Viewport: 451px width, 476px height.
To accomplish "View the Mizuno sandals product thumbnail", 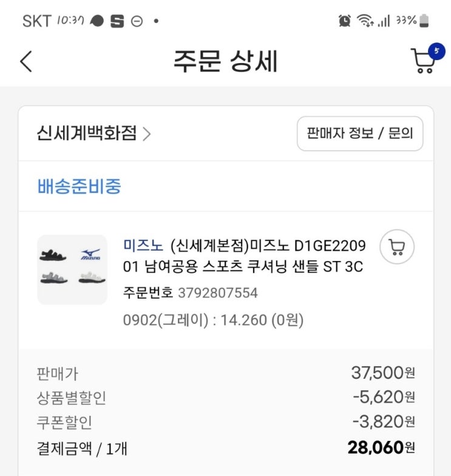I will click(72, 269).
